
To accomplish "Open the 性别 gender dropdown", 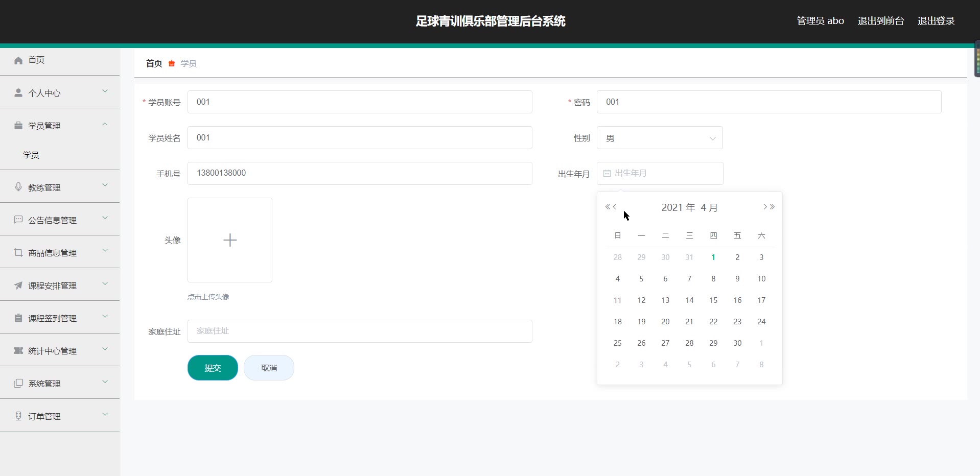I will [659, 138].
